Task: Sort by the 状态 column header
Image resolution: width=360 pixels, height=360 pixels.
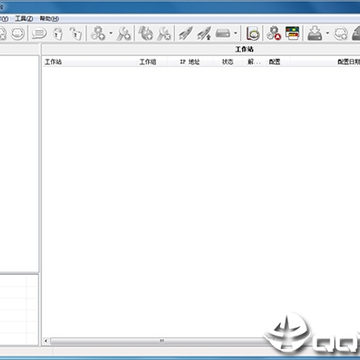Action: coord(228,62)
